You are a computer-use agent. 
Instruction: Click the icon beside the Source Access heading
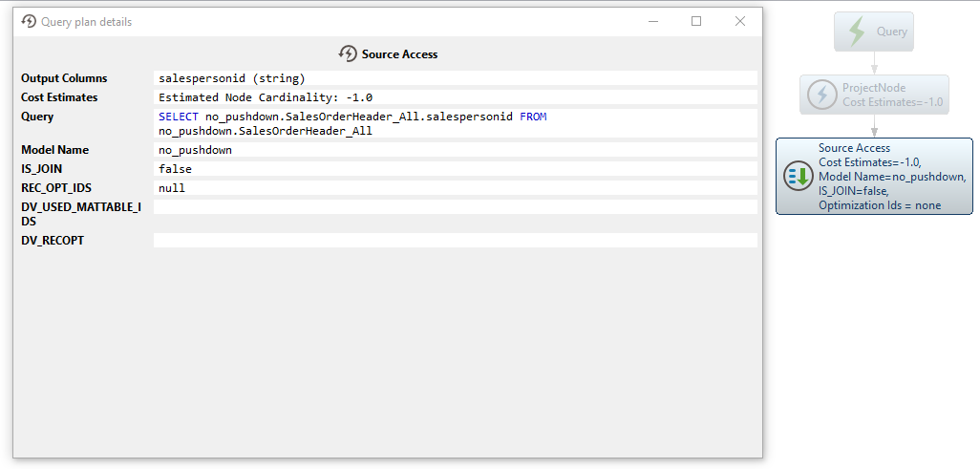tap(348, 54)
